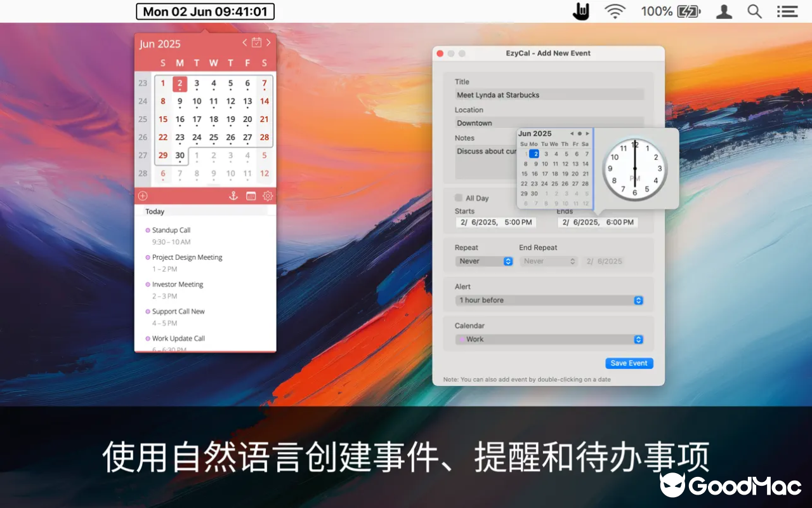
Task: Select June 21 in EzyCal popover
Action: pyautogui.click(x=265, y=119)
